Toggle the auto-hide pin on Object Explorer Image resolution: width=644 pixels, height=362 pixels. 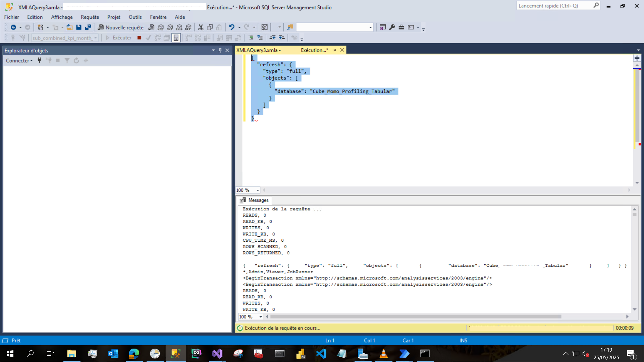[220, 50]
